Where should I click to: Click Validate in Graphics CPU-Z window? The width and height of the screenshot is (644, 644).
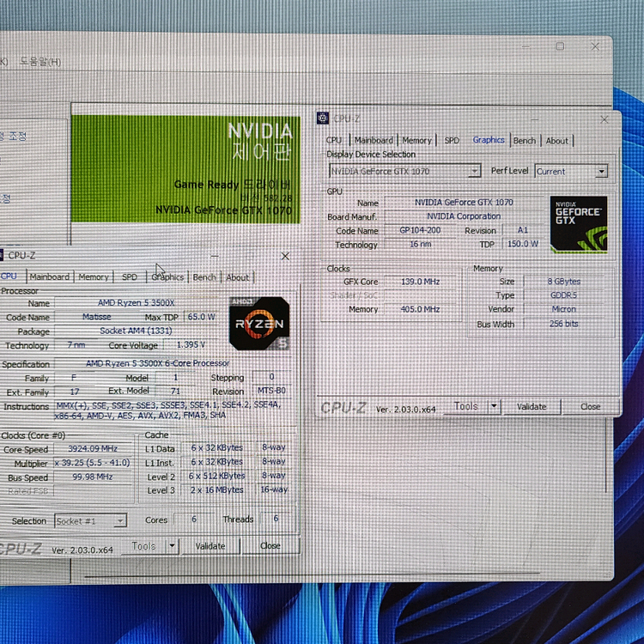pyautogui.click(x=532, y=406)
